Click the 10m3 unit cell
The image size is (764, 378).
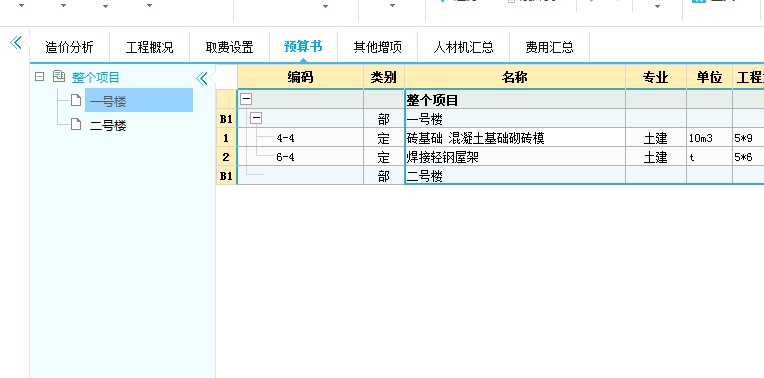[x=709, y=138]
